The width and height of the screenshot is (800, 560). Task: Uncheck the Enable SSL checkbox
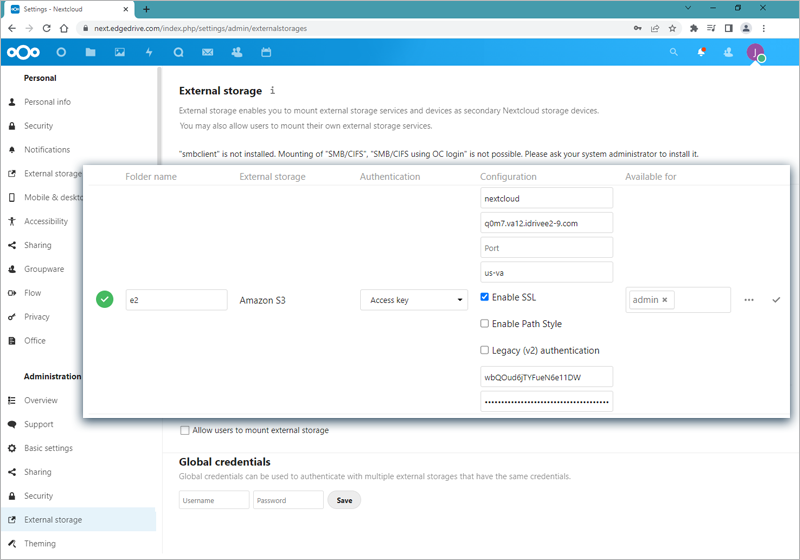484,297
